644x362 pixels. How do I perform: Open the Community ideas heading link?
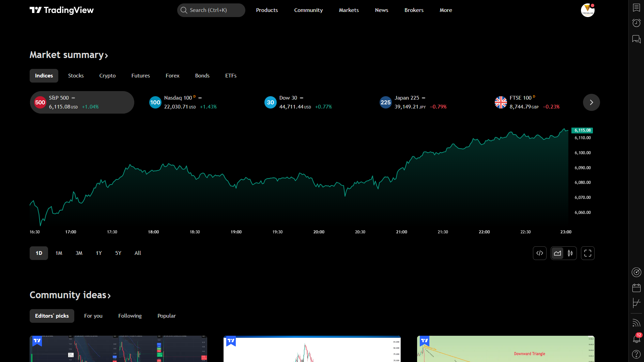tap(70, 295)
